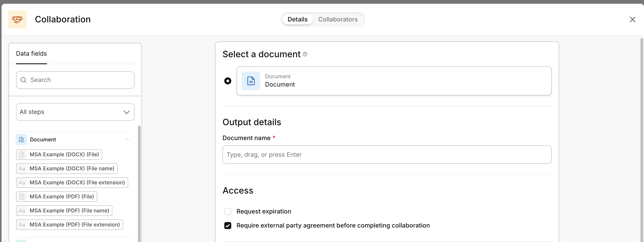Click the file upload icon on MSA Example (PDF) (File)
Image resolution: width=644 pixels, height=242 pixels.
pos(22,197)
